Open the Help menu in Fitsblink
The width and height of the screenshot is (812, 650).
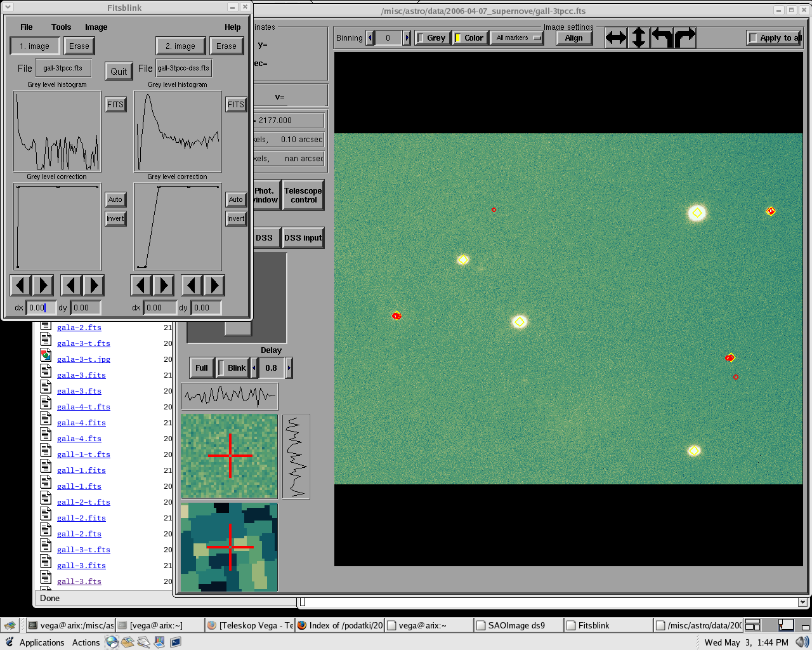(x=233, y=27)
